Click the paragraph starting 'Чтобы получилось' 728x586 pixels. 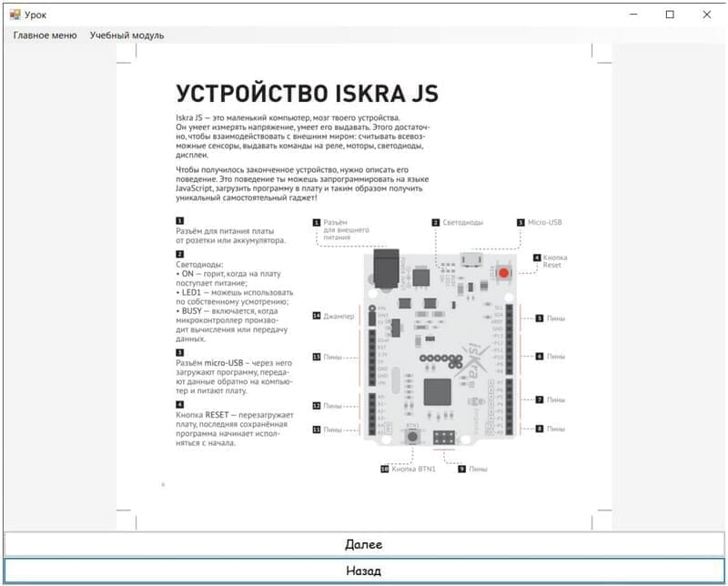(x=302, y=184)
